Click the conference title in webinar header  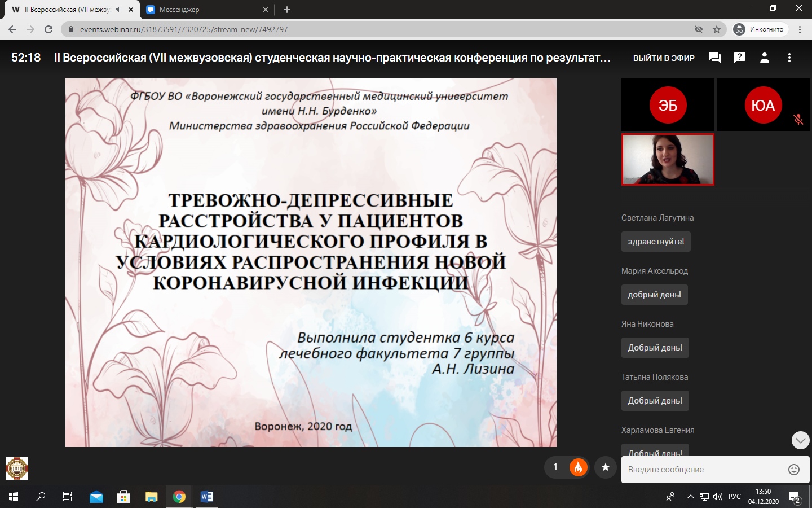coord(332,58)
